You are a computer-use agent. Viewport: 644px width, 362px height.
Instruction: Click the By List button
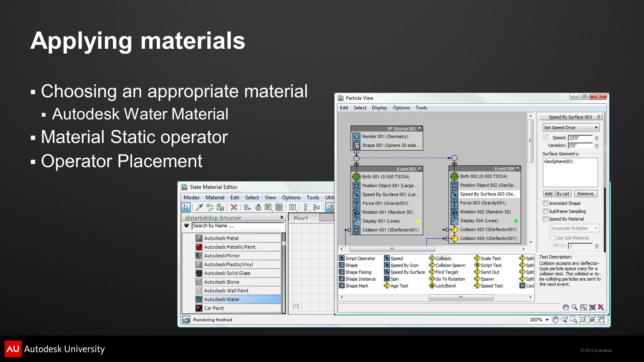coord(563,194)
